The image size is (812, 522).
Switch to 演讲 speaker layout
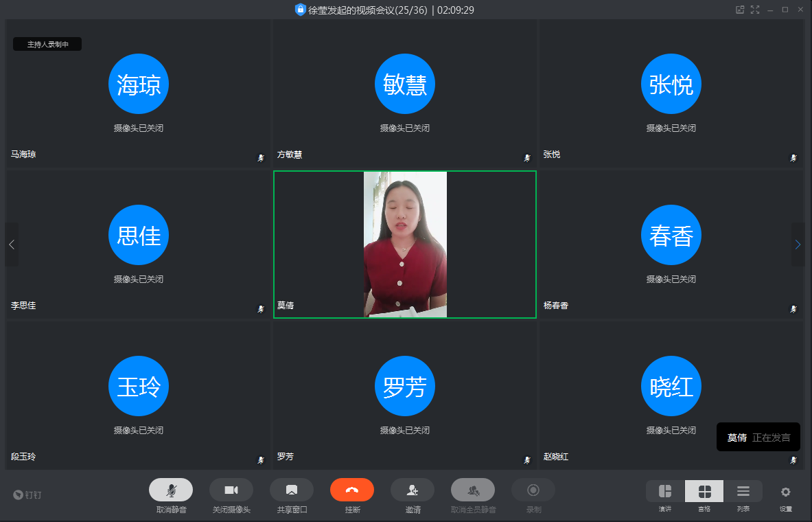[665, 491]
